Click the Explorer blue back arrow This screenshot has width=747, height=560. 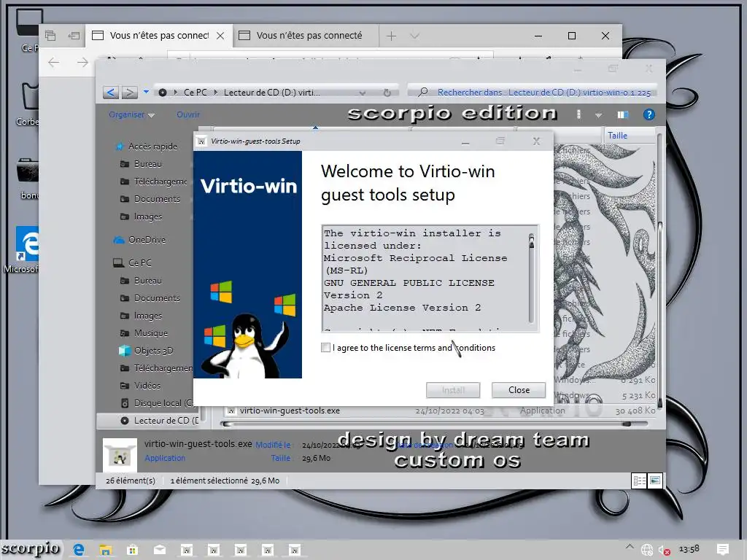tap(111, 93)
